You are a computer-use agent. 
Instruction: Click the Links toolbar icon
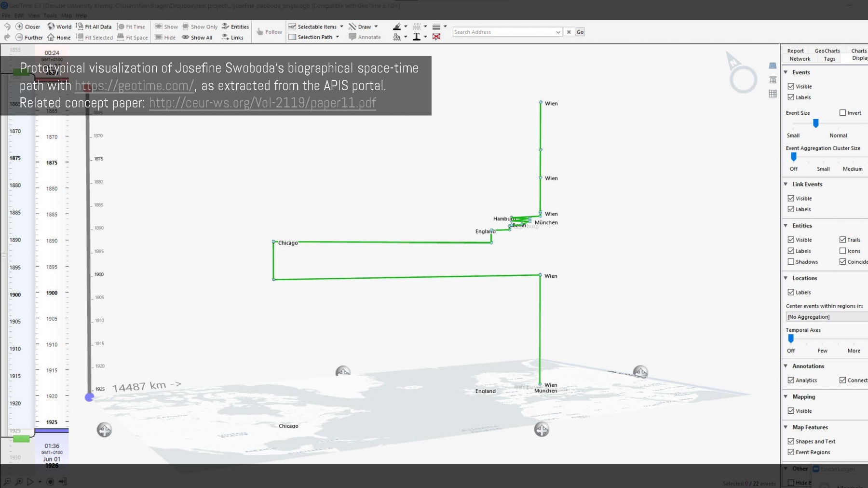[225, 37]
